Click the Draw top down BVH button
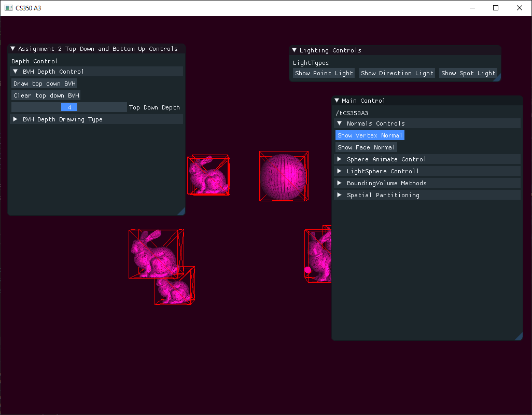Viewport: 532px width, 415px height. (x=44, y=83)
